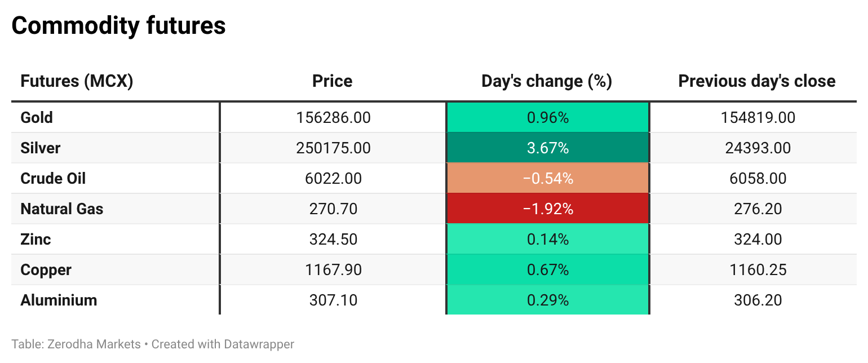Select the Silver row label
The width and height of the screenshot is (868, 363).
[41, 148]
